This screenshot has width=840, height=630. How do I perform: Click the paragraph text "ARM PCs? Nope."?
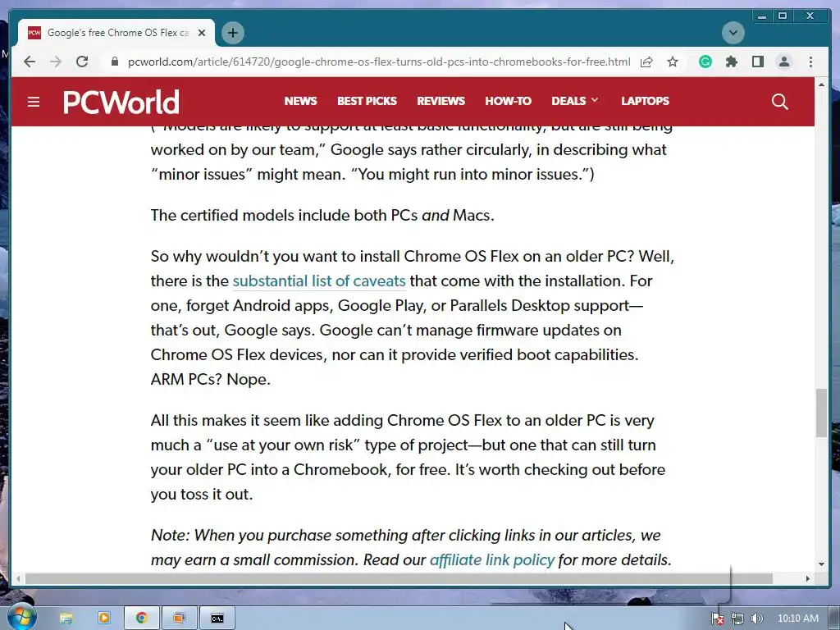[211, 379]
